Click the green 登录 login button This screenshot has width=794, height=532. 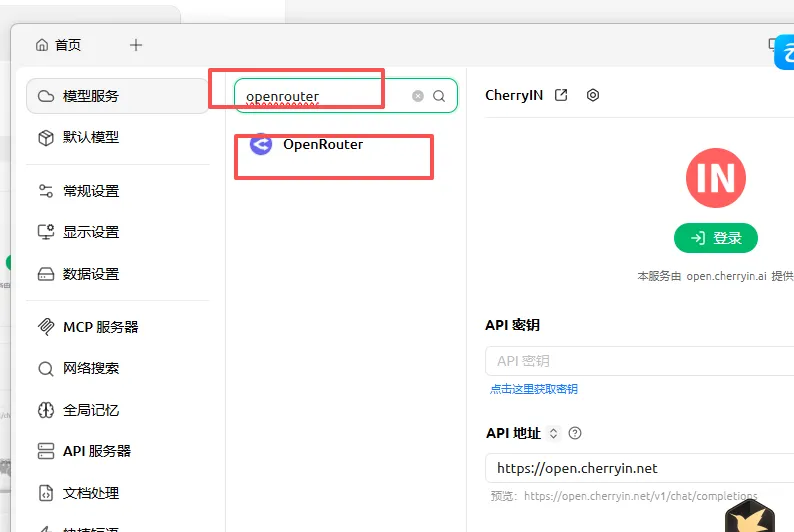click(716, 238)
